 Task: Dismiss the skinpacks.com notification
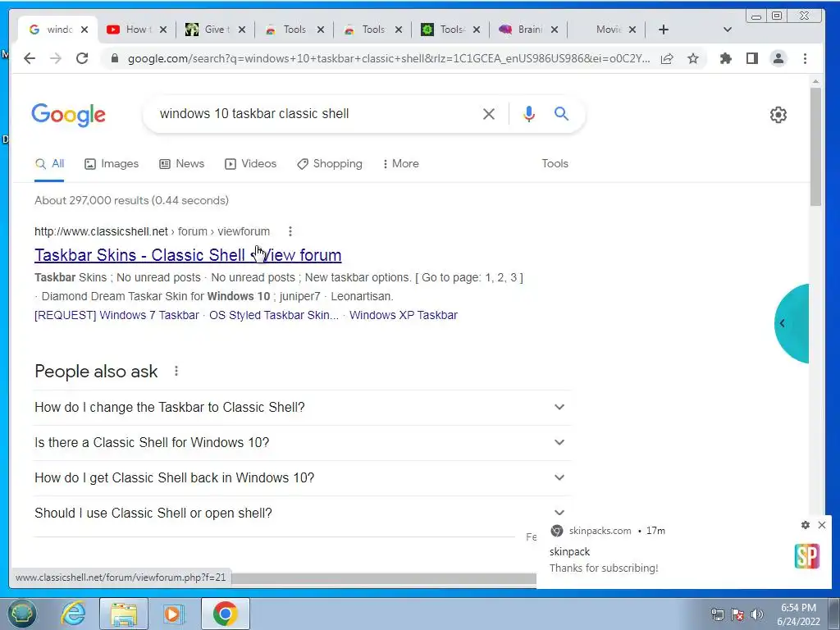click(822, 525)
